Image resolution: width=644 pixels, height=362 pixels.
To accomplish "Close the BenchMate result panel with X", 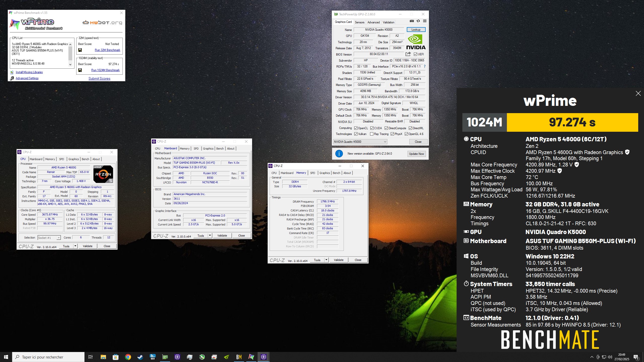I will (x=638, y=94).
